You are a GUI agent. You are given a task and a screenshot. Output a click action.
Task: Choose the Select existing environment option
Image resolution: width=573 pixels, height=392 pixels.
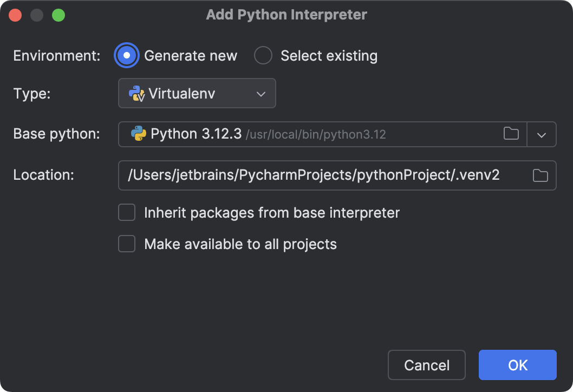(x=263, y=56)
